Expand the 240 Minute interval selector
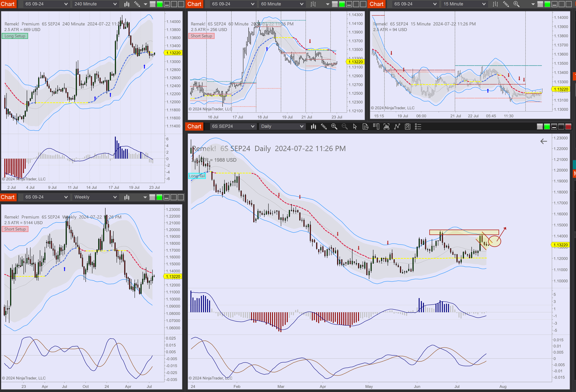Viewport: 576px width, 392px height. coord(95,4)
